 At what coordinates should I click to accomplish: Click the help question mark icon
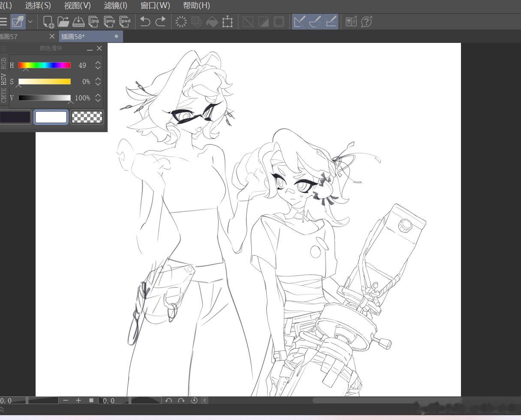[367, 21]
